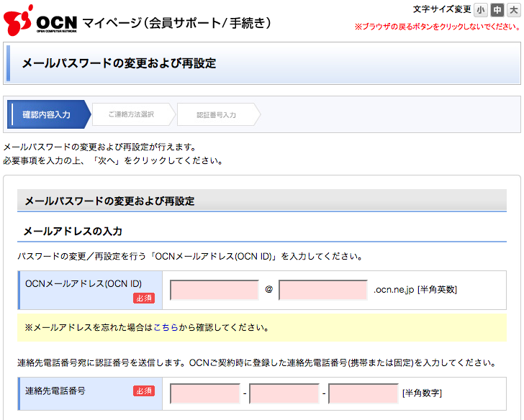Select the 確認内容入力 step

click(x=49, y=114)
